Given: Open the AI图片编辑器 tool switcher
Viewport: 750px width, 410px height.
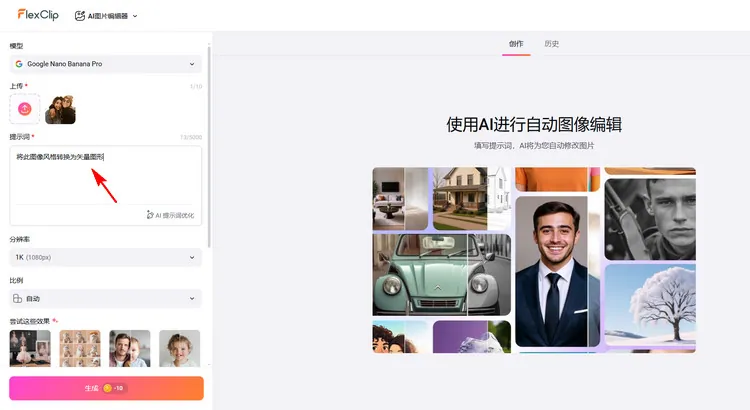Looking at the screenshot, I should coord(106,16).
